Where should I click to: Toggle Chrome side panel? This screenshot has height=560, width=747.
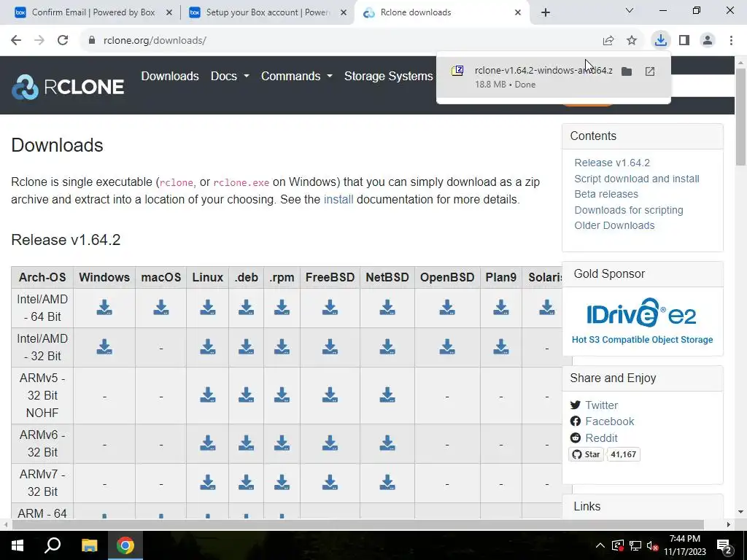coord(684,40)
